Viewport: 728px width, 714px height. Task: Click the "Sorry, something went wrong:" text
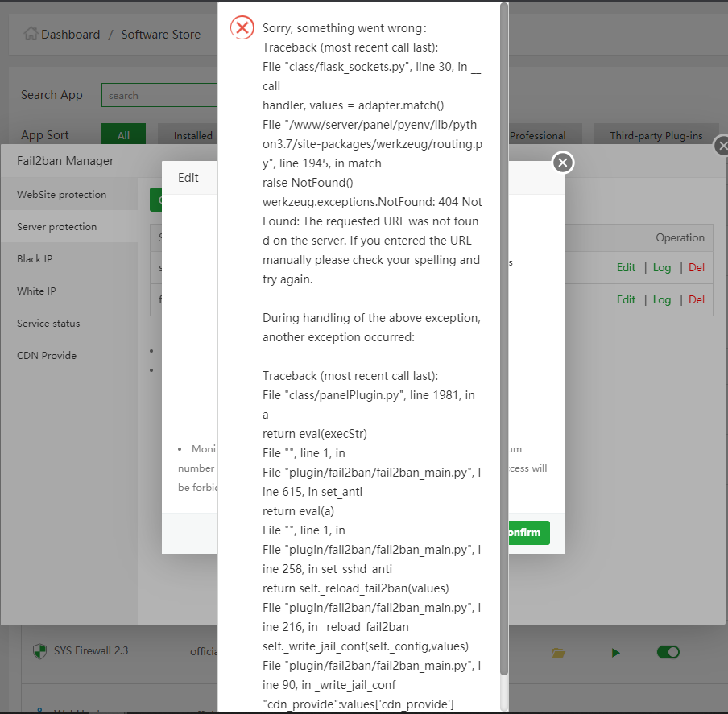coord(345,28)
